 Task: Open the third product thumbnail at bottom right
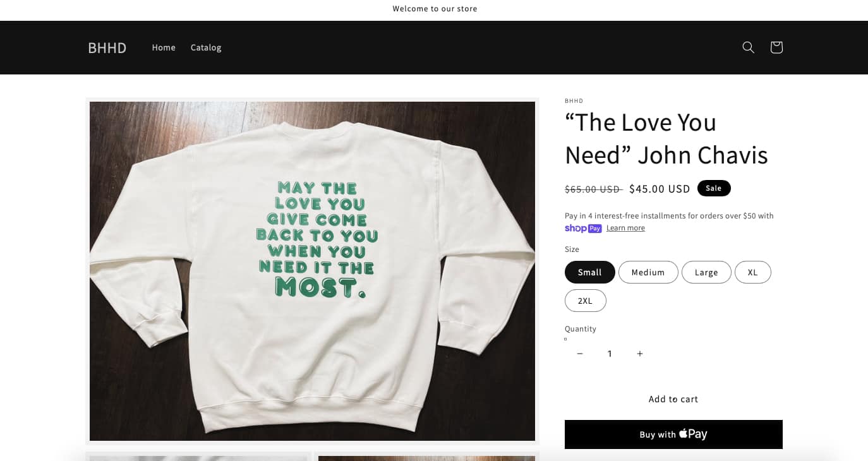click(x=426, y=458)
